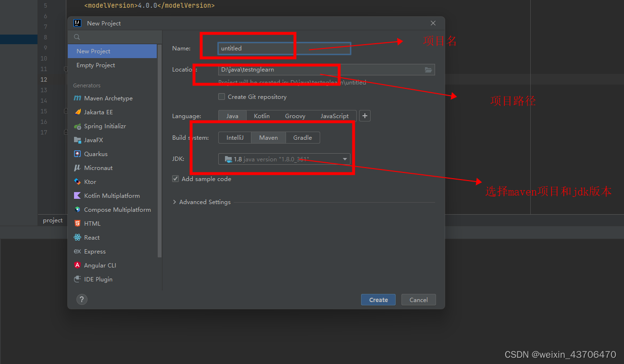This screenshot has width=624, height=364.
Task: Select the Express generator icon
Action: coord(77,252)
